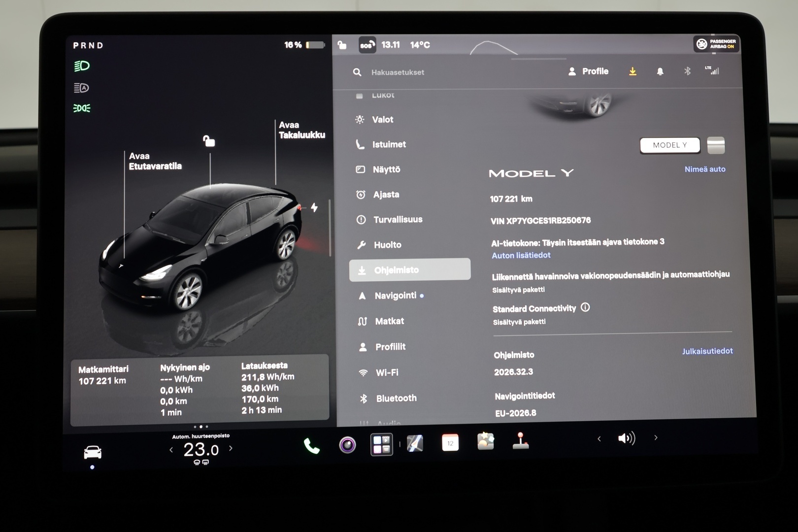This screenshot has height=532, width=798.
Task: Raise volume with right chevron
Action: coord(656,437)
